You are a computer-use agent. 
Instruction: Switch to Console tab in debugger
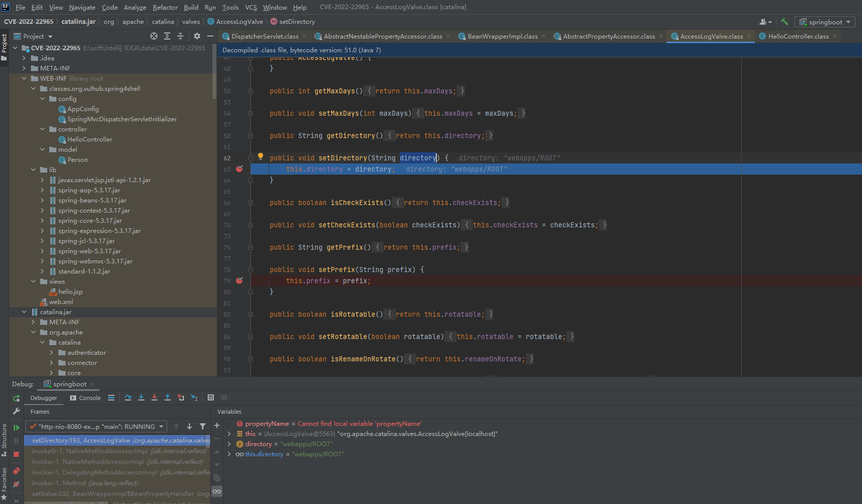click(85, 398)
